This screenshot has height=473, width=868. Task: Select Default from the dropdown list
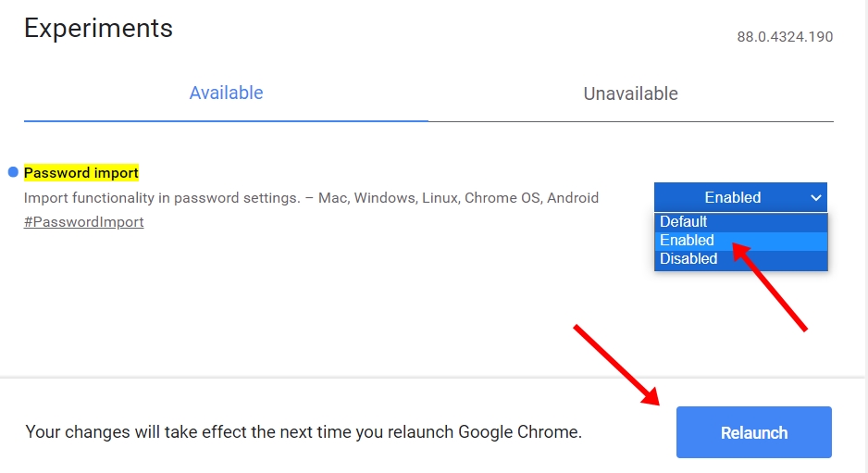(684, 222)
